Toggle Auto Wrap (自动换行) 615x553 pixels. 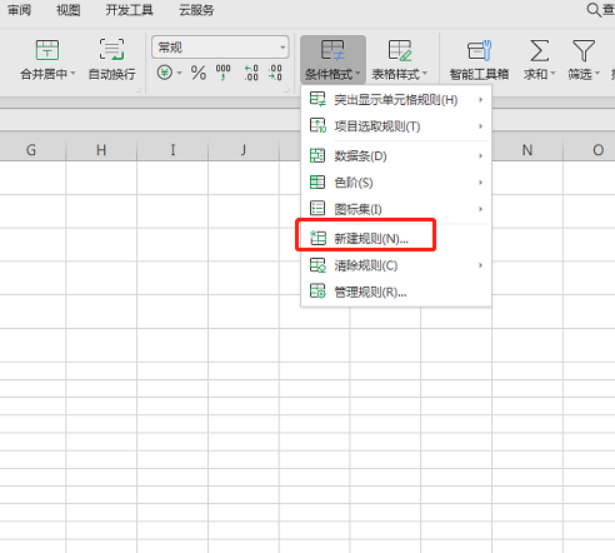point(112,59)
